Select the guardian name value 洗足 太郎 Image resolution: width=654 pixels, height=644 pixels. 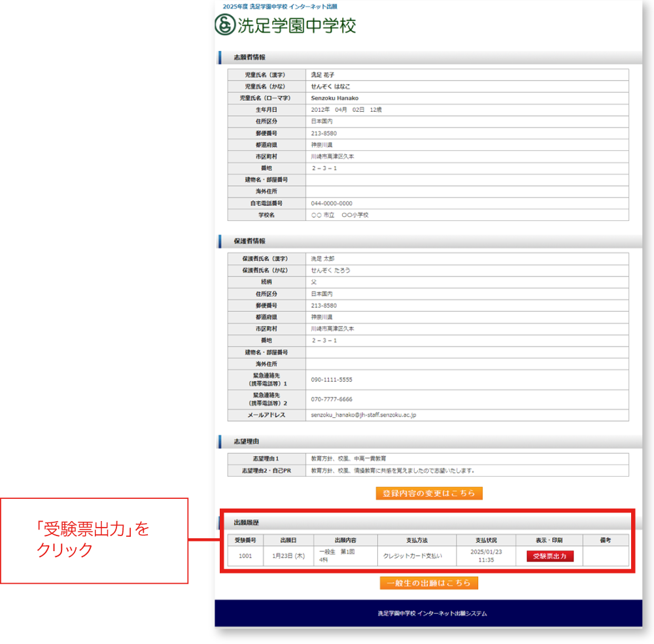(x=322, y=259)
